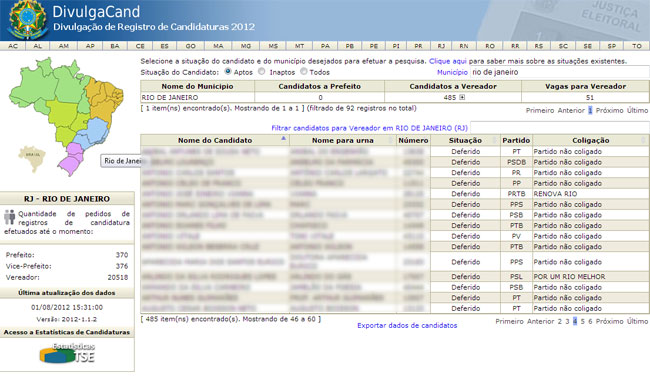Sort by the Situação column header
This screenshot has width=650, height=383.
point(465,140)
